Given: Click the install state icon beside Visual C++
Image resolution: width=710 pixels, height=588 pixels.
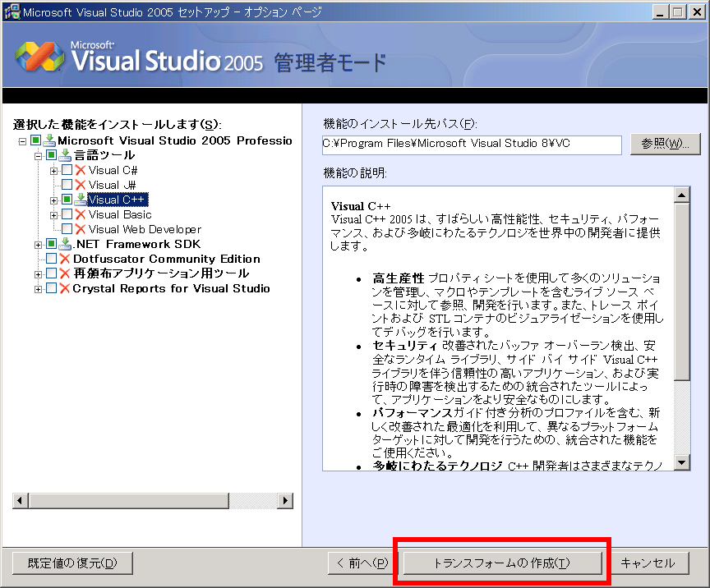Looking at the screenshot, I should (x=79, y=199).
